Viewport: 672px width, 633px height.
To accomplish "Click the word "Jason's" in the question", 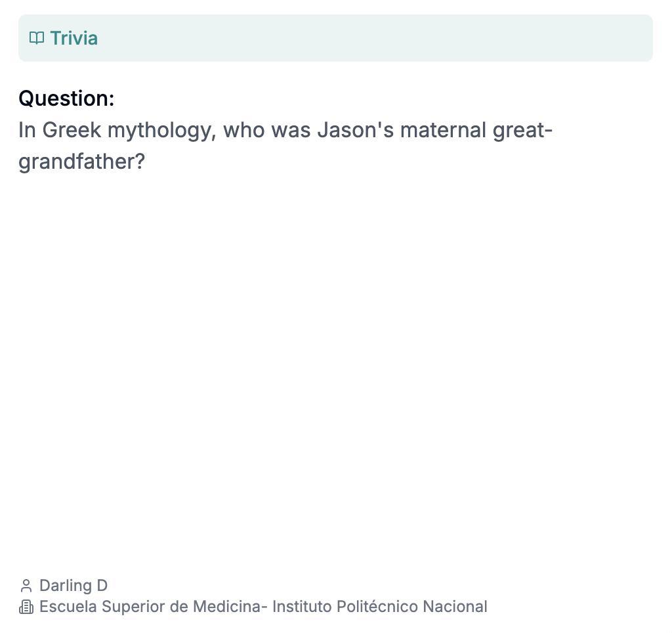I will point(356,130).
